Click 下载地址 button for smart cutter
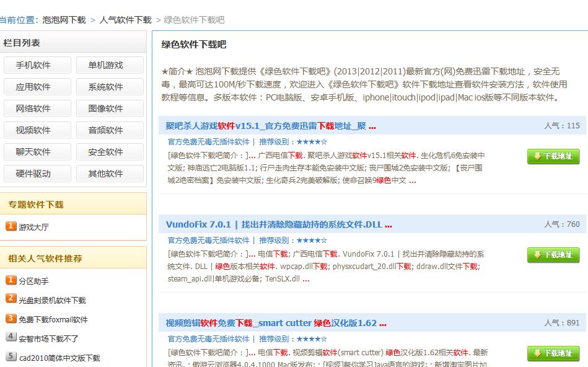 point(553,353)
